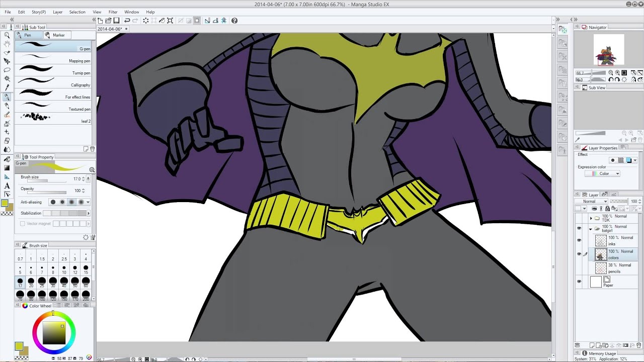Enable the Vector magnet checkbox
This screenshot has width=644, height=362.
pos(23,224)
